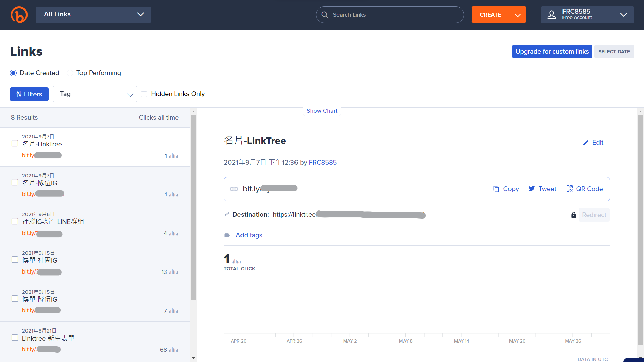Screen dimensions: 644x362
Task: Click the SELECT DATE button
Action: [614, 52]
